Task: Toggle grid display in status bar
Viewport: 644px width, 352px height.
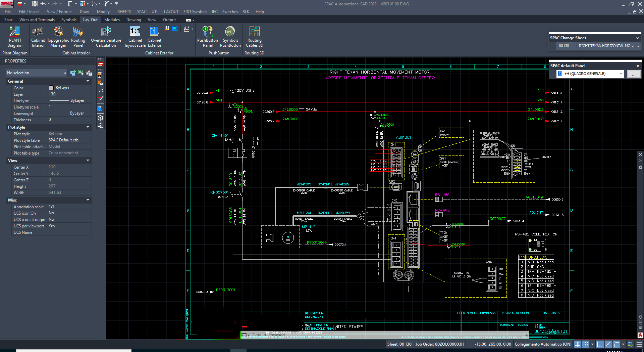Action: coord(577,344)
